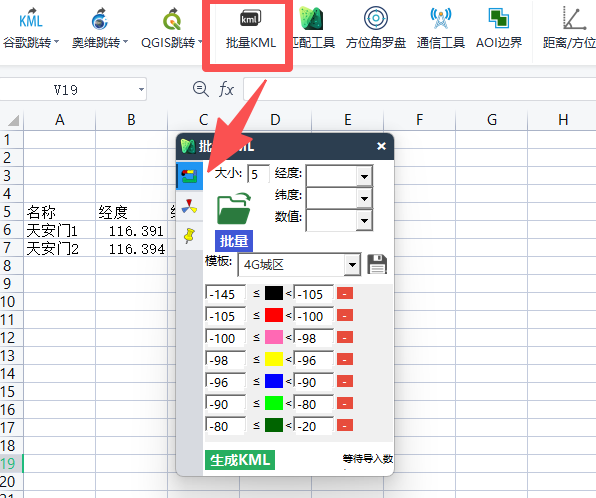Click the fx insert function icon

(226, 90)
